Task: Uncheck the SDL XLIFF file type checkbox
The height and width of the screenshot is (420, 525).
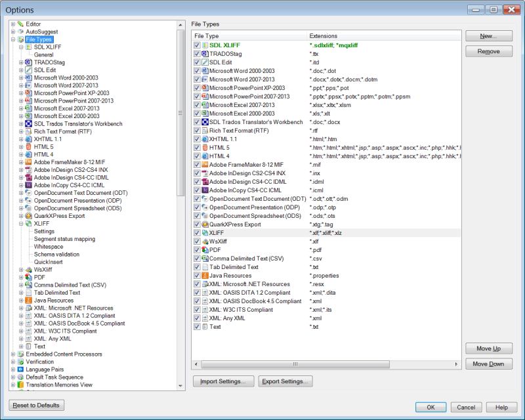Action: 198,45
